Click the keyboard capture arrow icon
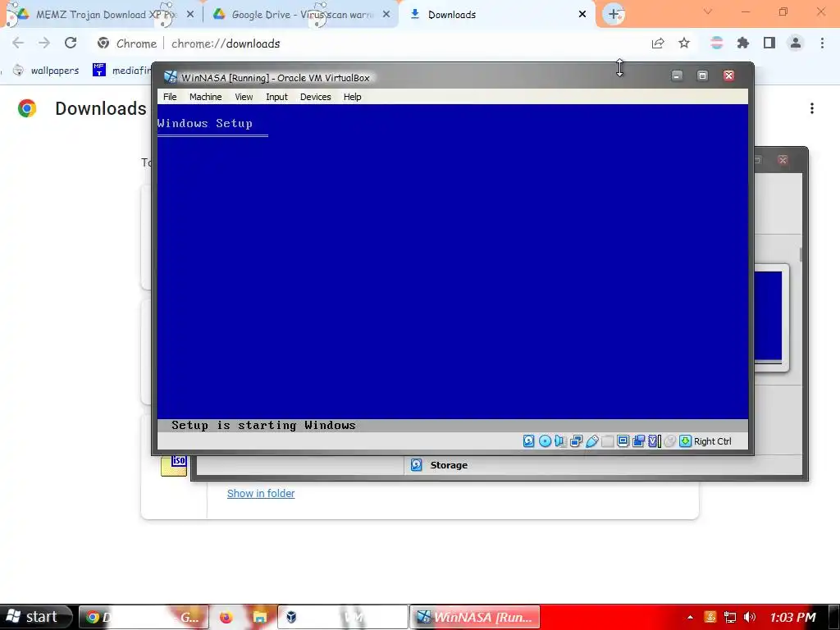 click(685, 441)
